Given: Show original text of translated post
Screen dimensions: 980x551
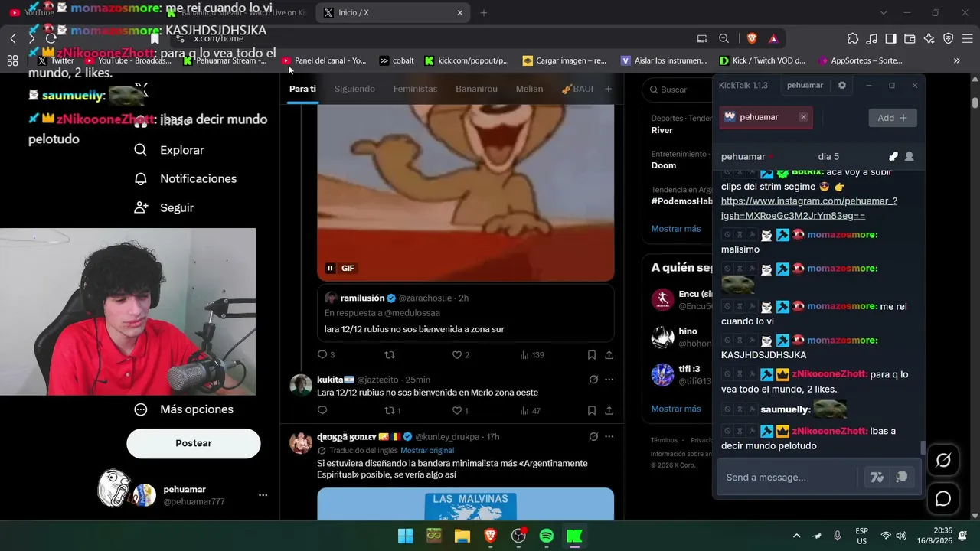Looking at the screenshot, I should pyautogui.click(x=427, y=451).
